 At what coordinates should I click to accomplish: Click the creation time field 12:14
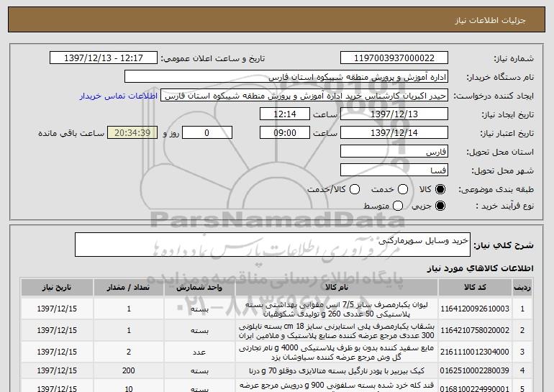(285, 114)
